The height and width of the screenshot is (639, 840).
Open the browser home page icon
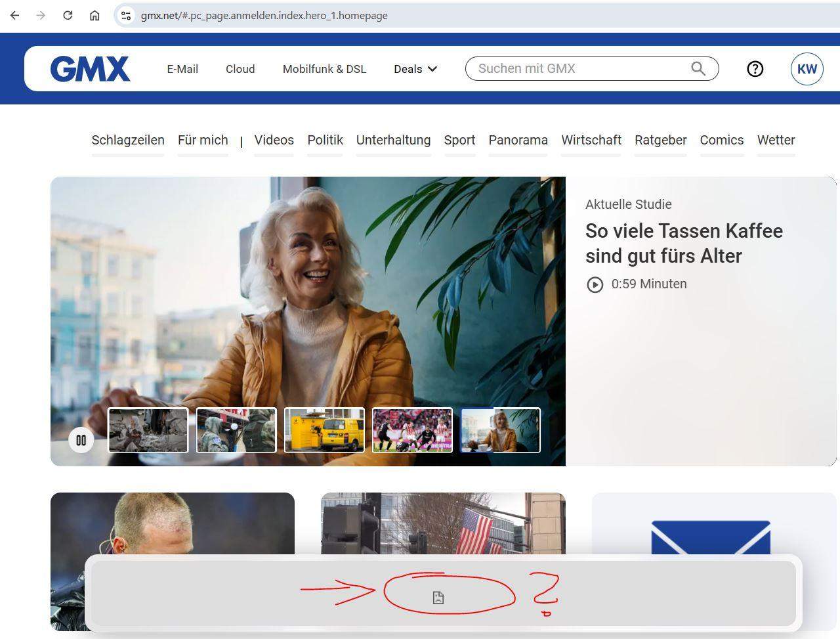tap(95, 15)
